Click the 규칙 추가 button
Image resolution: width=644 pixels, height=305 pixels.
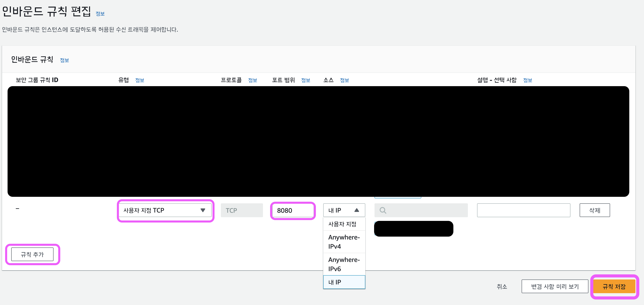click(32, 254)
